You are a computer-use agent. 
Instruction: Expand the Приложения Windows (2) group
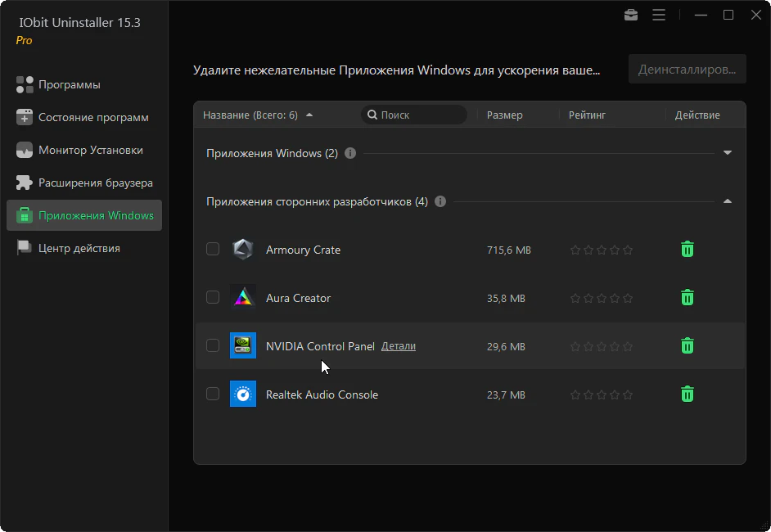tap(728, 153)
